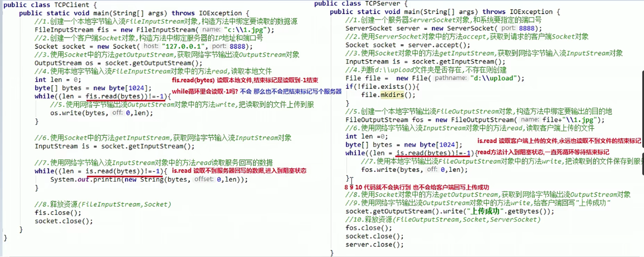Click 'InputStream is = socket.getInputStream();' in TCPServer
The image size is (644, 257).
tap(425, 62)
